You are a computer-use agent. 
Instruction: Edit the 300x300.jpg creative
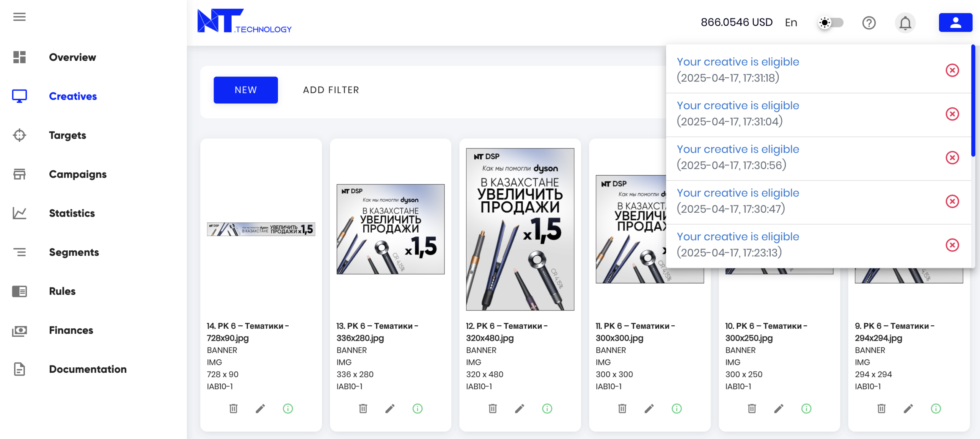[649, 408]
